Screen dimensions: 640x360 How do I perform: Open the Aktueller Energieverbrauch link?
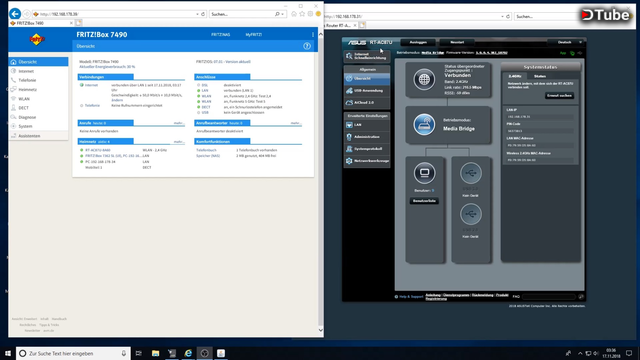107,67
